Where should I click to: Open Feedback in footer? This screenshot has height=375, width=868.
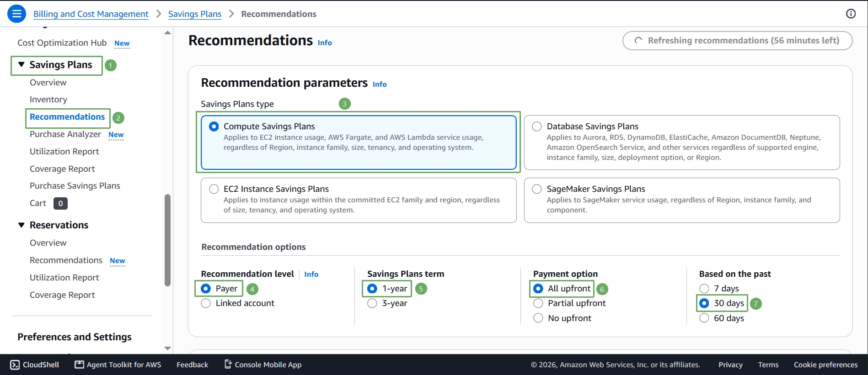[x=193, y=364]
